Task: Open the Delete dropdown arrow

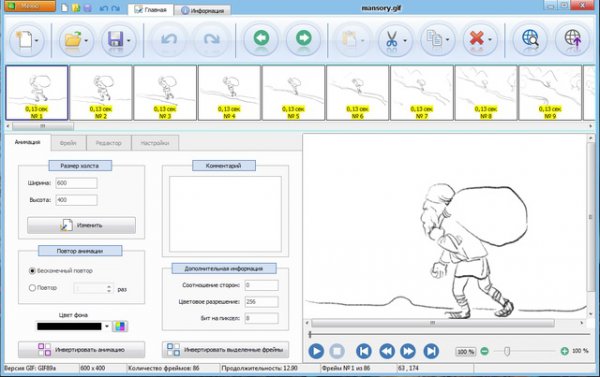Action: click(x=490, y=40)
